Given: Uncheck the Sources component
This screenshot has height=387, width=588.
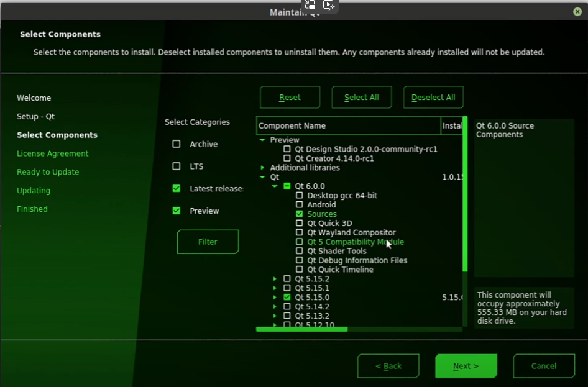Looking at the screenshot, I should click(299, 214).
